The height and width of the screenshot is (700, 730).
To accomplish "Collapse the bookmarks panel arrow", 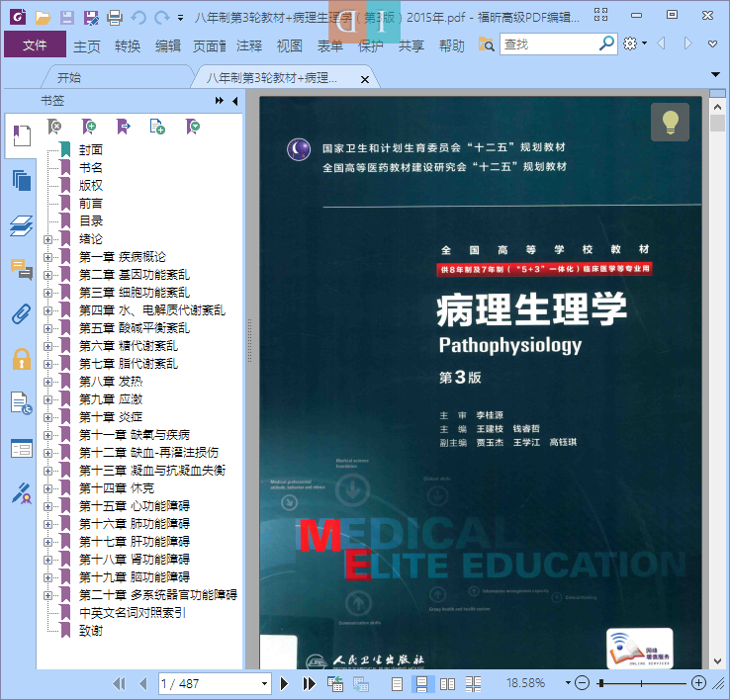I will (x=235, y=101).
